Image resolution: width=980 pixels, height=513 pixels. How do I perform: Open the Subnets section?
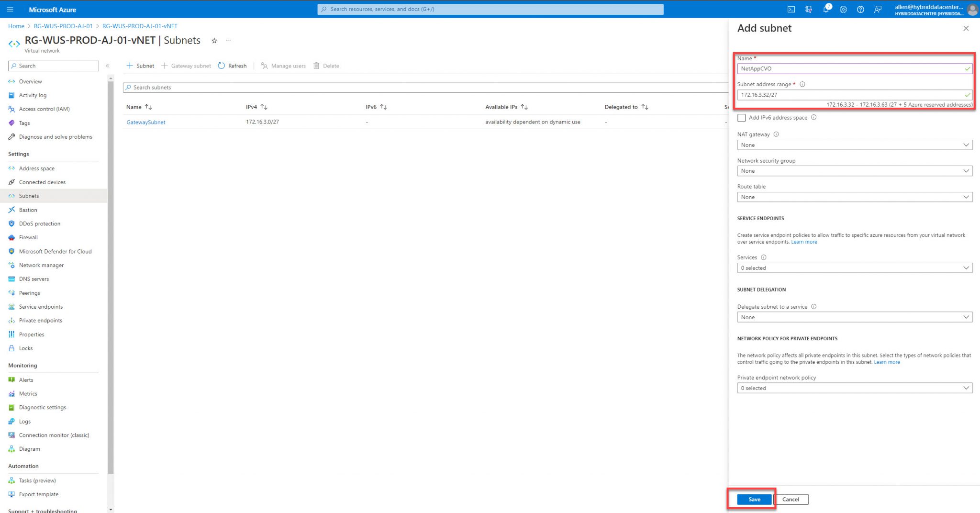pyautogui.click(x=29, y=196)
